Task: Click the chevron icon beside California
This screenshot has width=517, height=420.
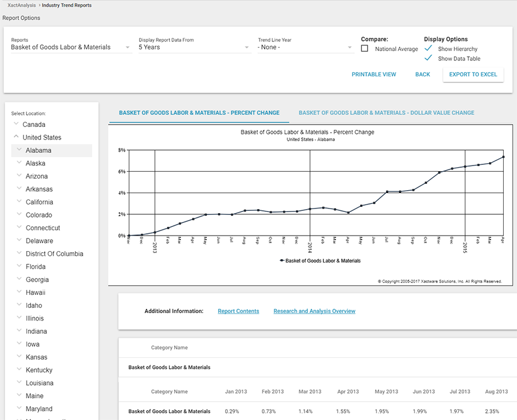Action: [x=19, y=202]
